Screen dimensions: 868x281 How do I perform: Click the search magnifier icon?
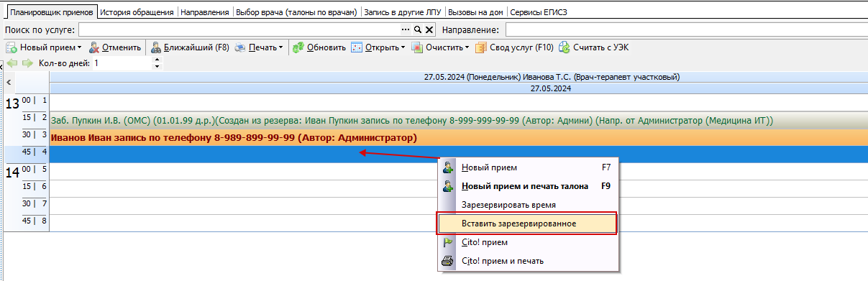(417, 29)
